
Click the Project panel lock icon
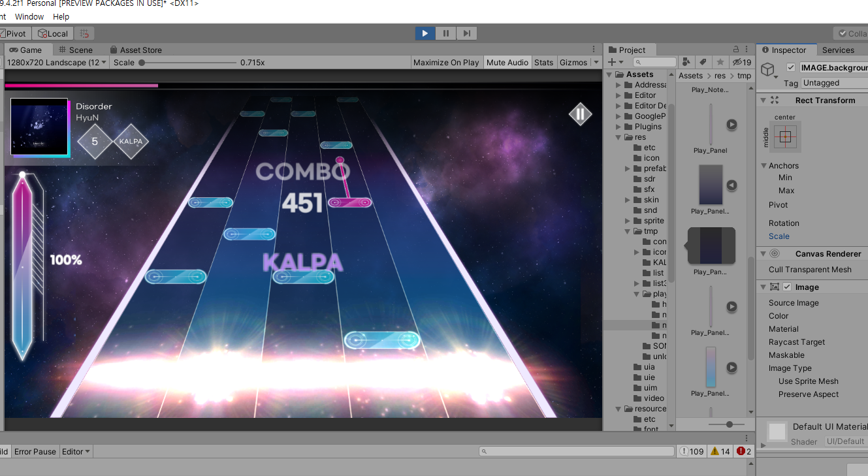pos(736,50)
